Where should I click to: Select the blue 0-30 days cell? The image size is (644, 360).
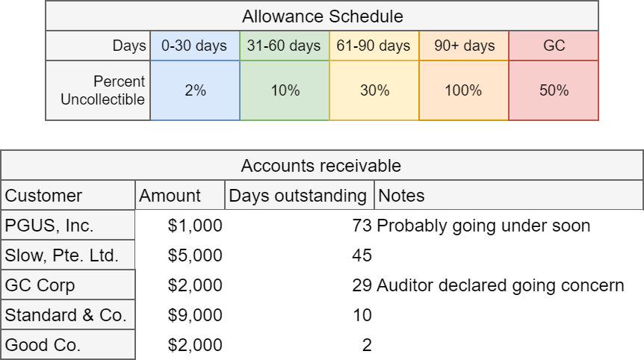click(x=194, y=46)
